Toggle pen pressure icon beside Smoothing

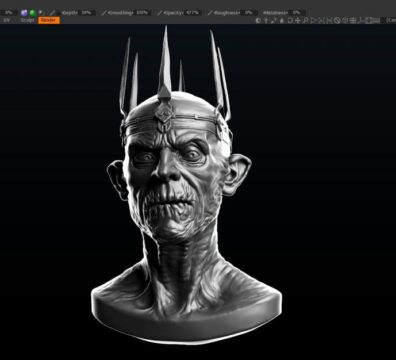pos(104,13)
